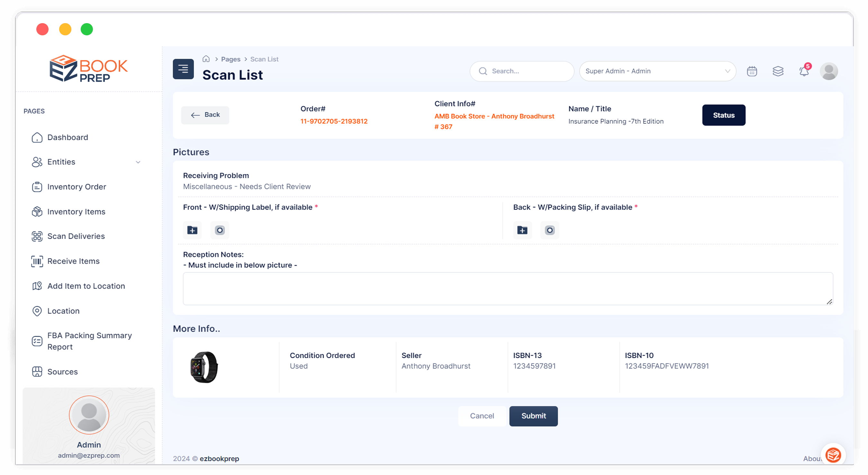Open Scan Deliveries page
868x475 pixels.
pos(76,236)
